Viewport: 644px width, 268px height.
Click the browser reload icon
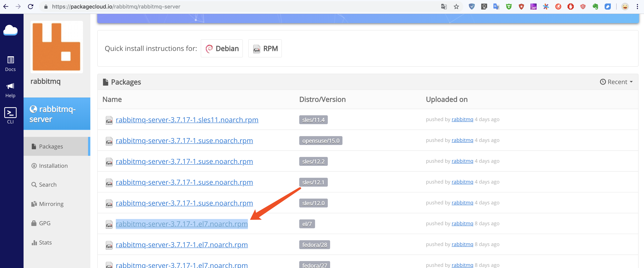point(31,7)
